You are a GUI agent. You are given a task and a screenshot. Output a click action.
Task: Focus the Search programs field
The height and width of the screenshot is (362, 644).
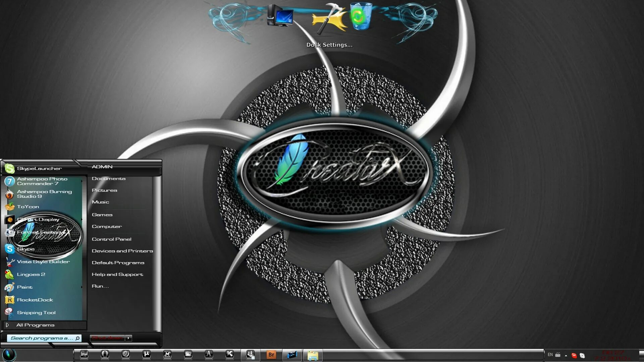click(44, 338)
